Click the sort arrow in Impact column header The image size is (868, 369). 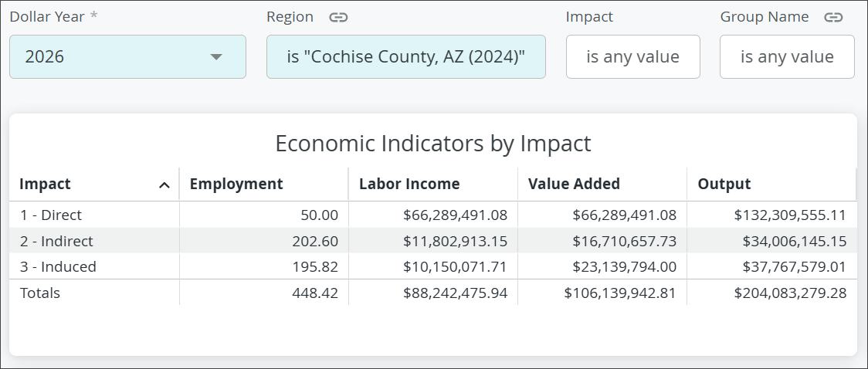(x=164, y=184)
